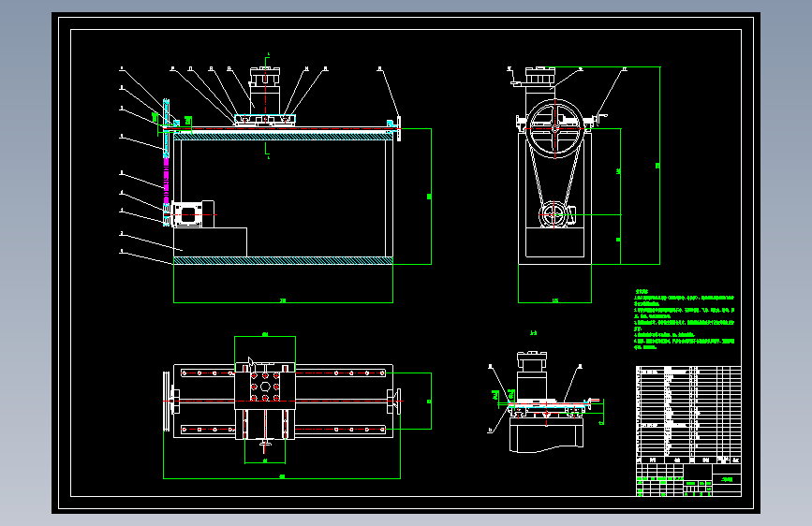The image size is (812, 526).
Task: Select the small pulley in the side view
Action: coord(554,215)
